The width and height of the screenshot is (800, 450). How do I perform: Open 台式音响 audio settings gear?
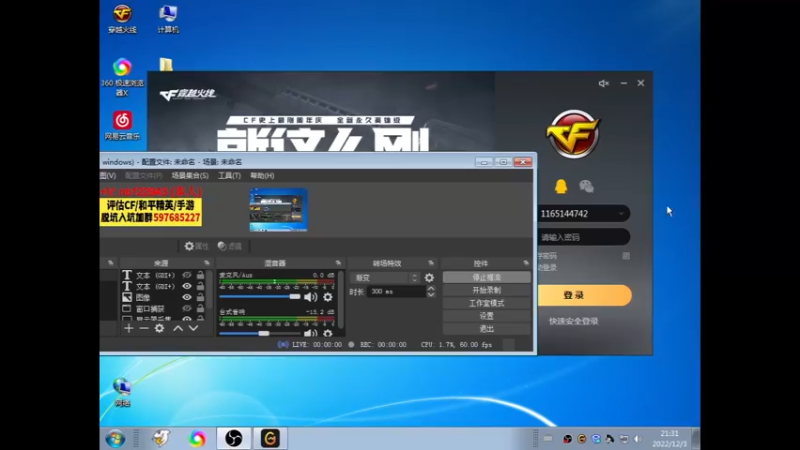click(x=328, y=333)
